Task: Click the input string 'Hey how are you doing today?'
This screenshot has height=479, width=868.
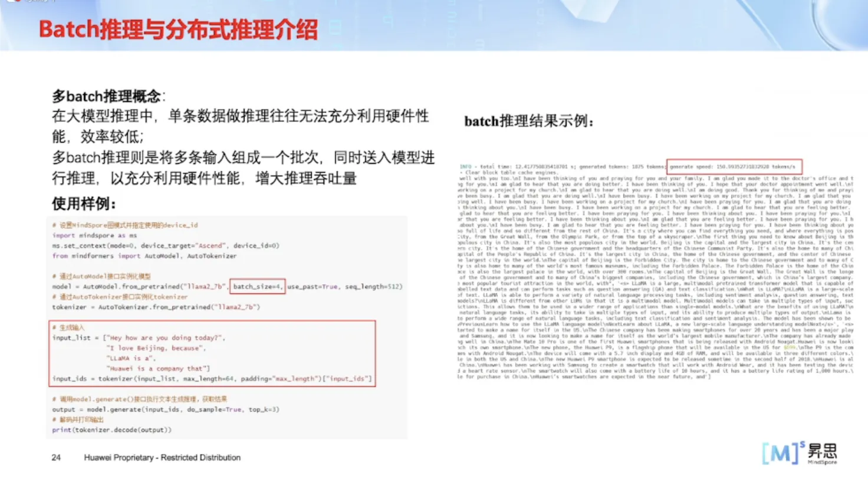Action: (x=166, y=338)
